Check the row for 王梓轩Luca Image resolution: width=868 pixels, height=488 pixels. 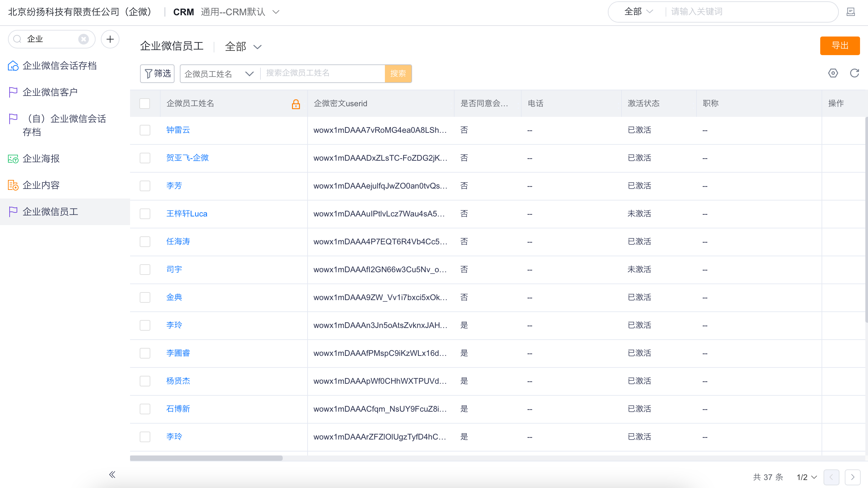click(145, 214)
